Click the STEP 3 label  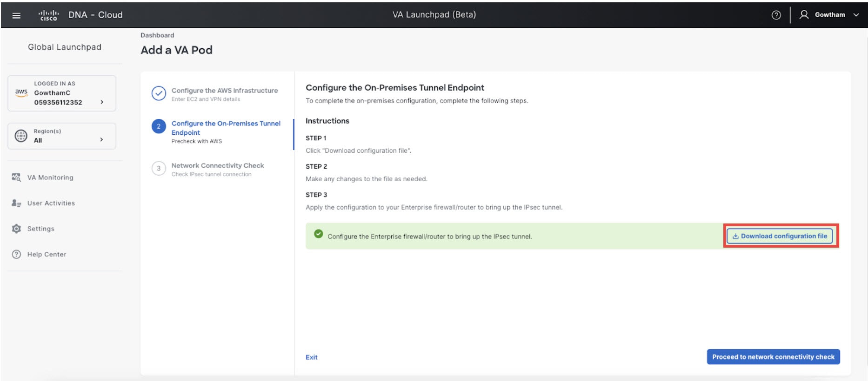pyautogui.click(x=316, y=195)
